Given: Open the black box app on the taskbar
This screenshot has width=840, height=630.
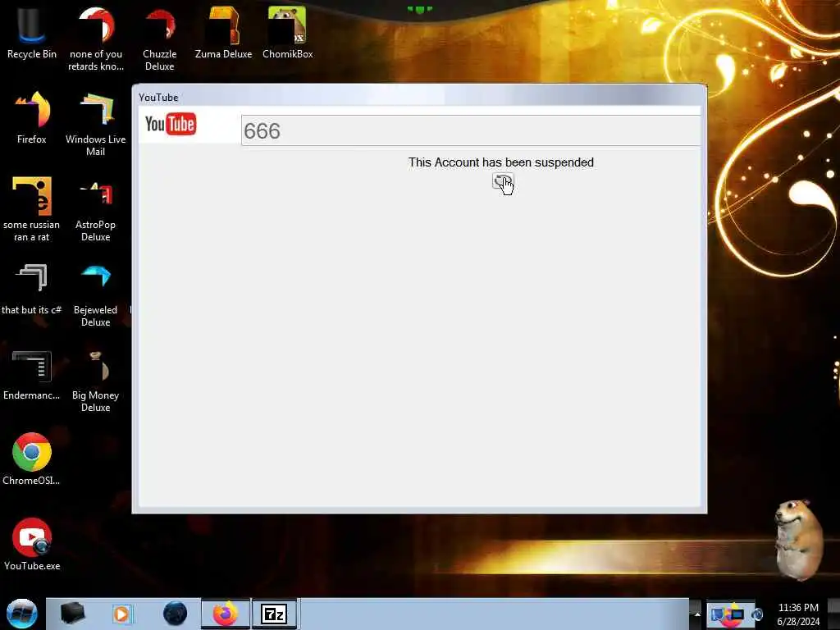Looking at the screenshot, I should [72, 614].
